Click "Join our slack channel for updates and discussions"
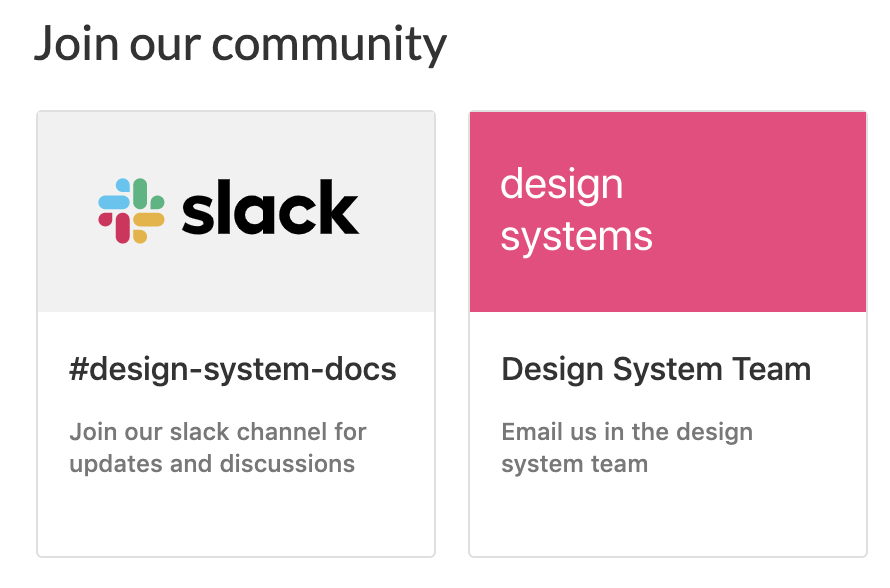The image size is (890, 588). (218, 448)
